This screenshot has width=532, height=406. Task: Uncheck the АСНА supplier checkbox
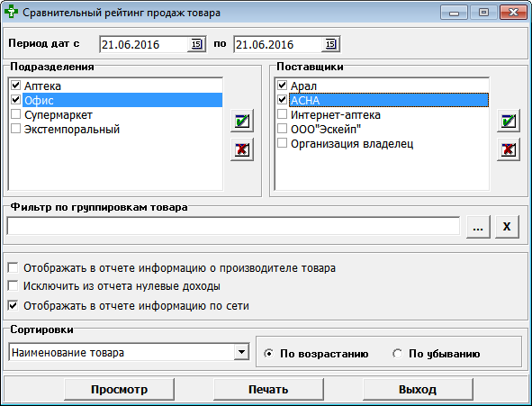(282, 100)
